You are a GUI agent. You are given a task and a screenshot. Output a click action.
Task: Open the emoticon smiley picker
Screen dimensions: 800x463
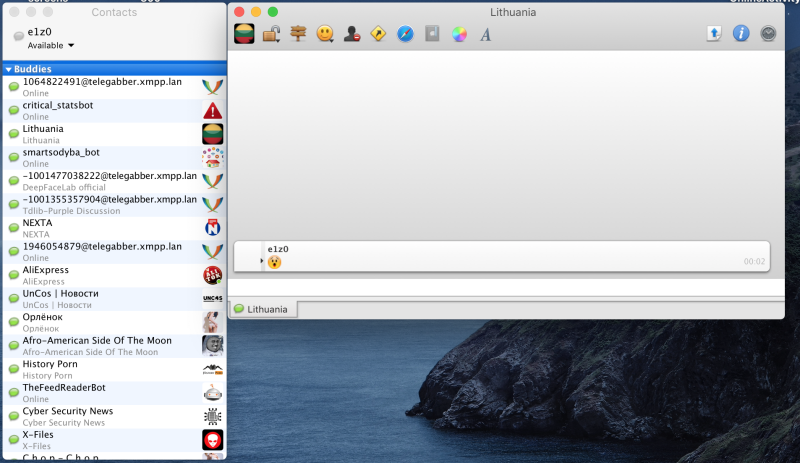(325, 34)
